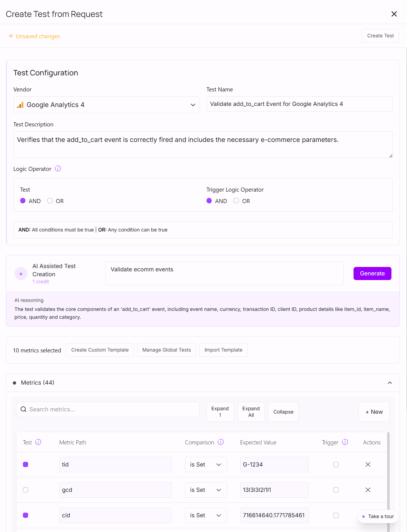The width and height of the screenshot is (407, 532).
Task: Open the Google Analytics 4 vendor dropdown
Action: pyautogui.click(x=106, y=105)
